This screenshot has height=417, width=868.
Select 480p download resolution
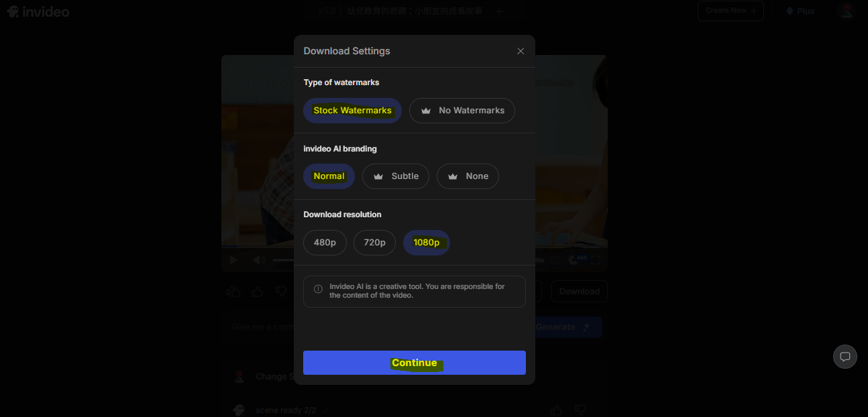[325, 243]
